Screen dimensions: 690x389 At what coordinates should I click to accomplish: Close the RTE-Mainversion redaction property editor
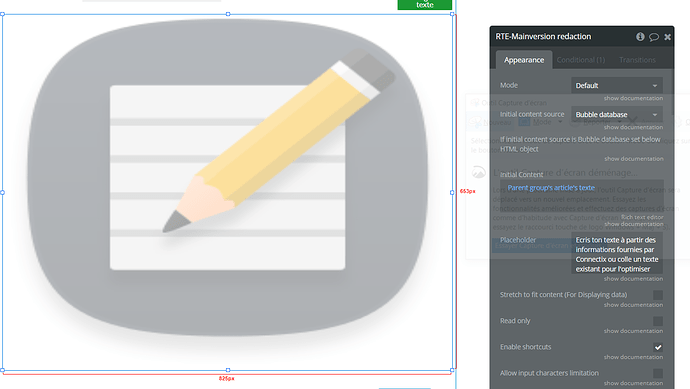668,37
